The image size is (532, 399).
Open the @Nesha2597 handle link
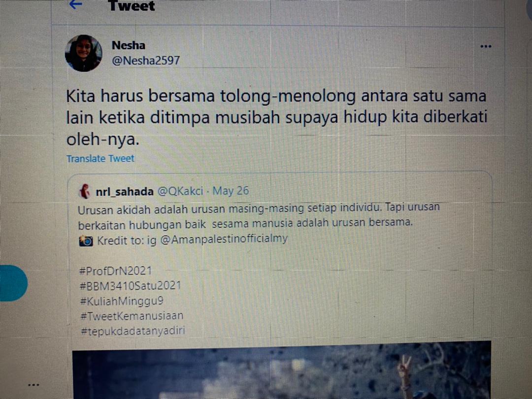145,61
